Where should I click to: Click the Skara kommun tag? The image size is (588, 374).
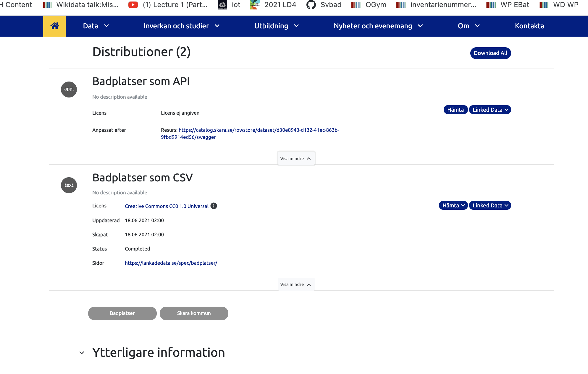coord(194,313)
